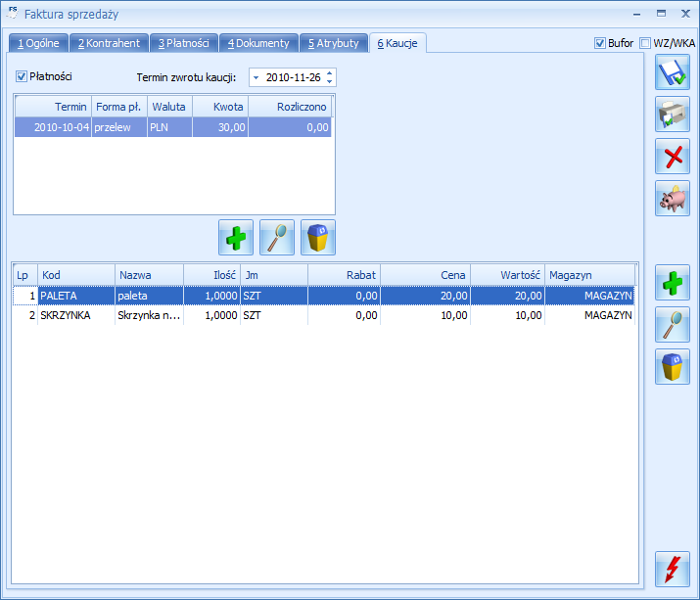Increase the deposit return date with the up arrow

(x=329, y=73)
